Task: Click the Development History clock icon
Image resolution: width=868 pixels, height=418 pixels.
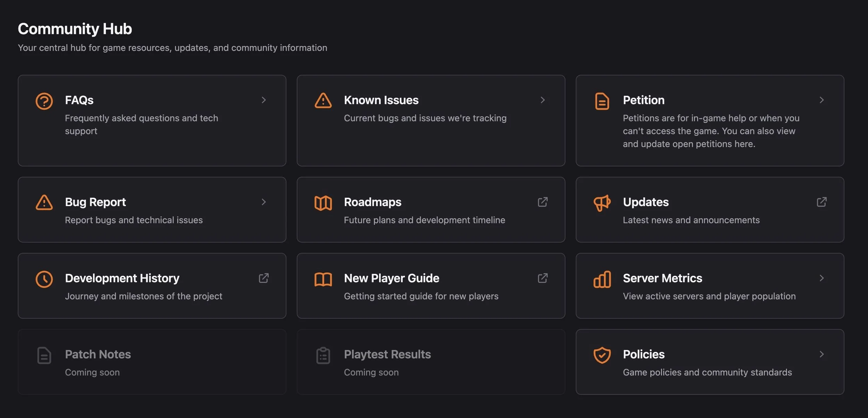Action: tap(44, 279)
